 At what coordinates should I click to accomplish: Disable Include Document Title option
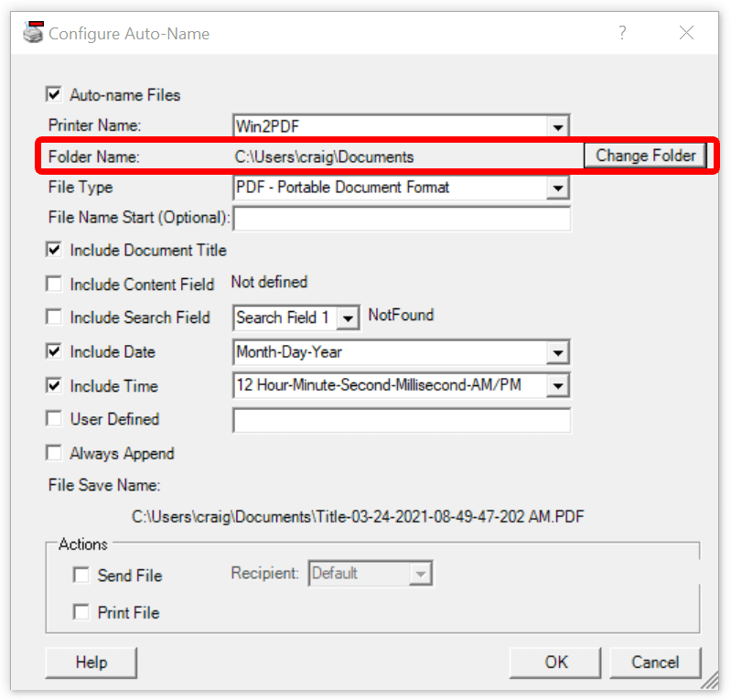(54, 250)
